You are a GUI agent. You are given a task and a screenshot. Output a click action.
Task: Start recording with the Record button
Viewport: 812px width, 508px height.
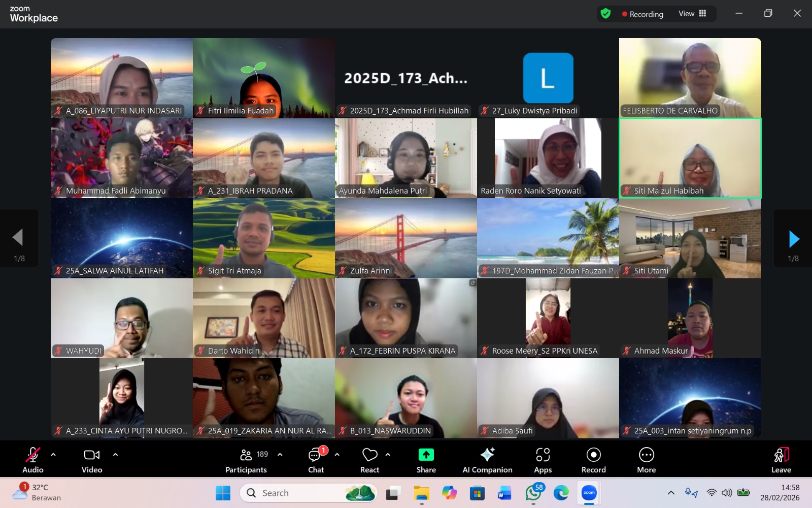(x=593, y=460)
